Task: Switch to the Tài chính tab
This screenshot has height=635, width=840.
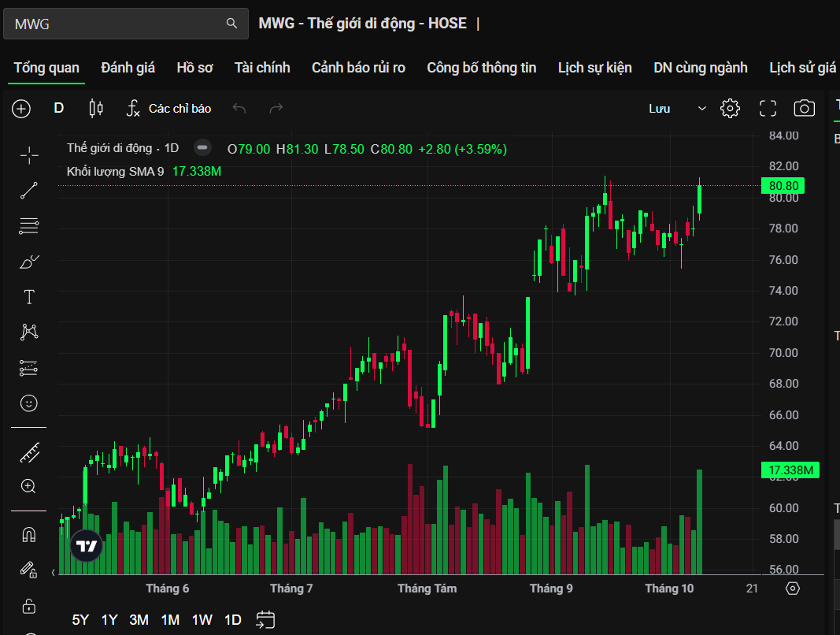Action: [x=262, y=68]
